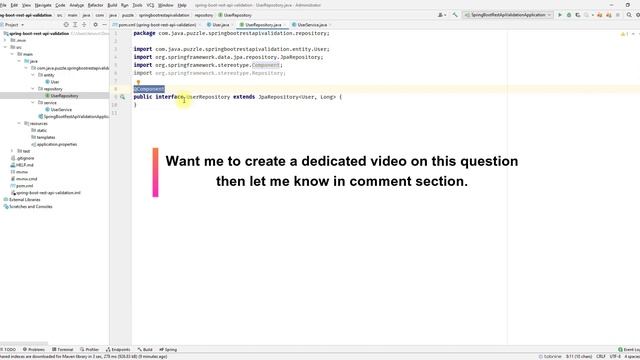640x360 pixels.
Task: Open the Profiler tool window
Action: point(90,350)
